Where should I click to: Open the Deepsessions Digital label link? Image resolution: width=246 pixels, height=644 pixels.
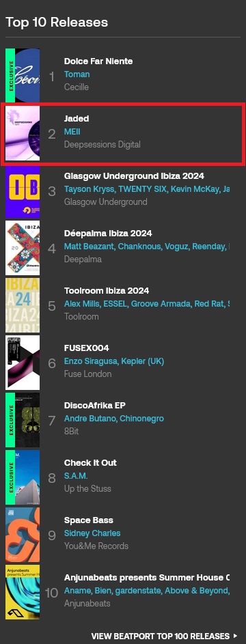pos(102,145)
